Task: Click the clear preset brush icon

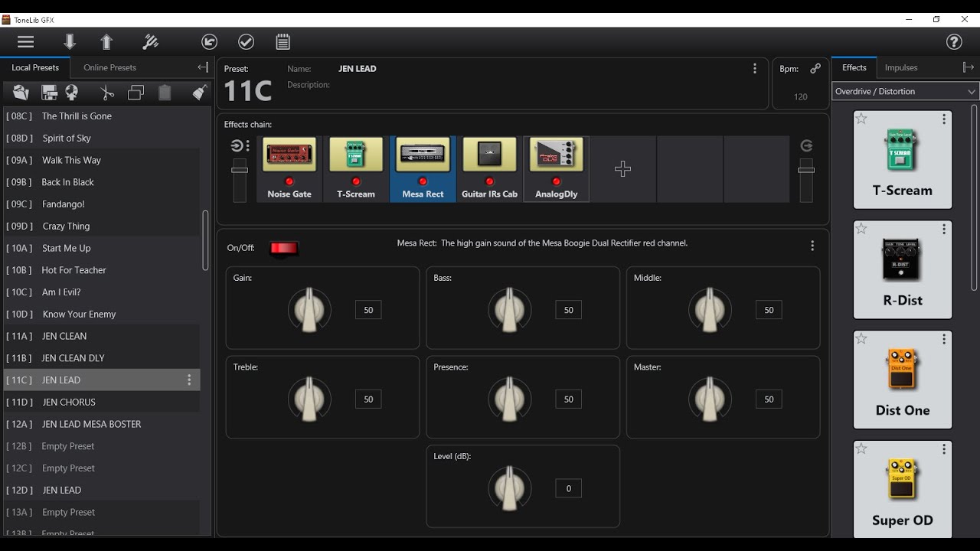Action: [199, 93]
